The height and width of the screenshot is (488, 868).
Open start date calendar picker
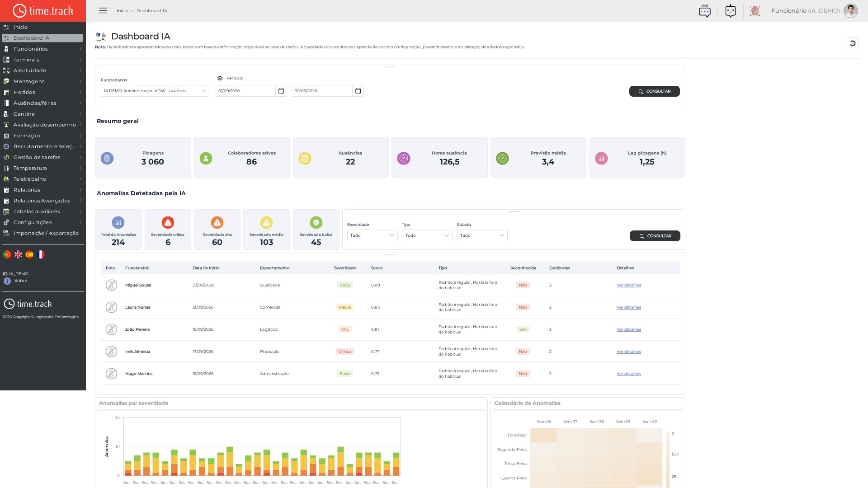[x=281, y=91]
